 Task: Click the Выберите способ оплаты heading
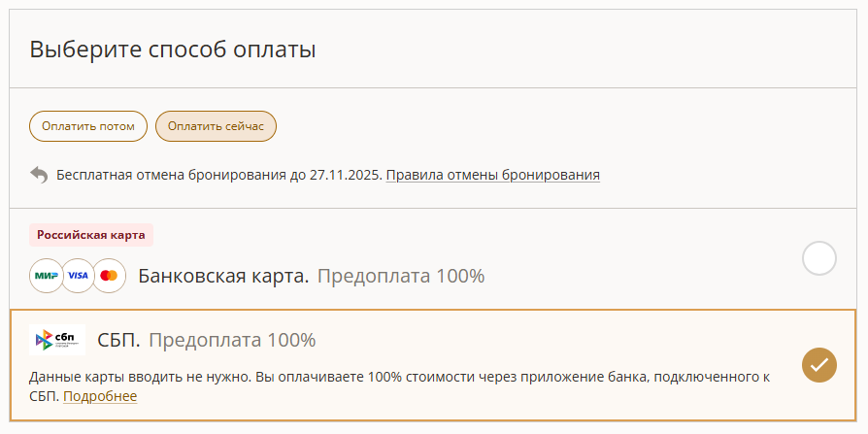click(173, 50)
